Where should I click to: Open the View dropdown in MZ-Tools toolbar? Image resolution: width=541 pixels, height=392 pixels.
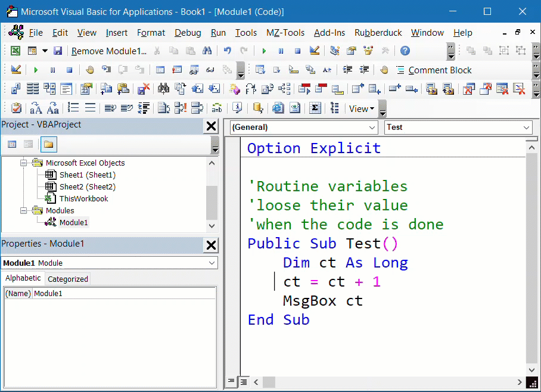[361, 108]
